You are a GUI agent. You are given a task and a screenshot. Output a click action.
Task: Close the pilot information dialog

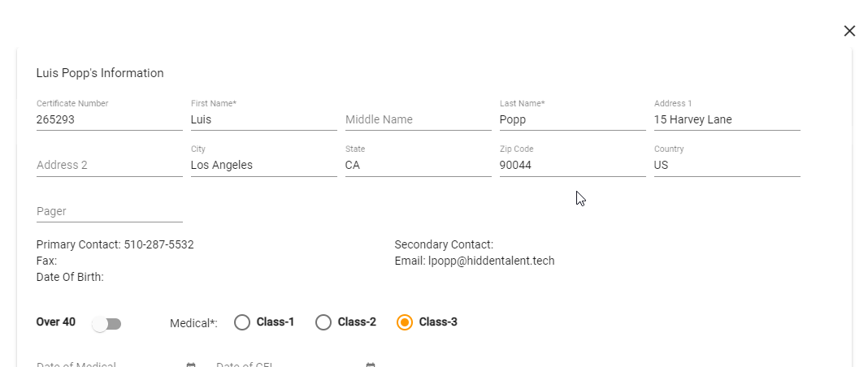849,31
